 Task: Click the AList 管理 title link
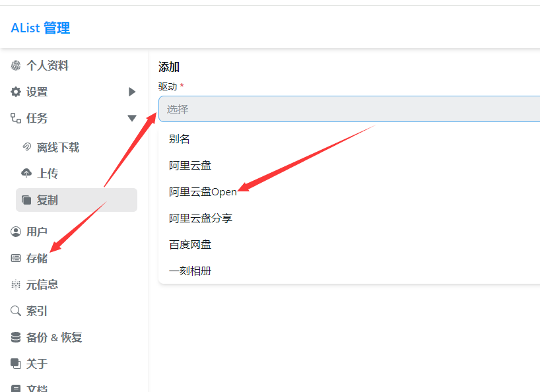tap(40, 28)
